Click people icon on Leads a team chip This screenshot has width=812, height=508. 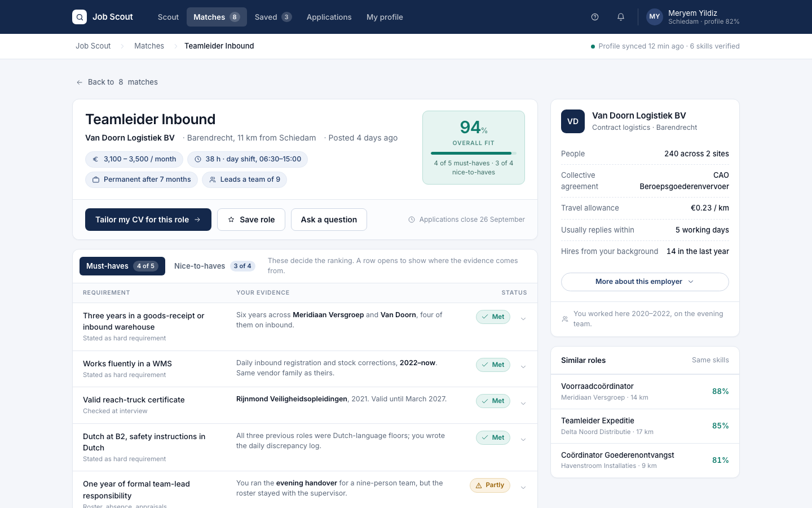tap(213, 179)
